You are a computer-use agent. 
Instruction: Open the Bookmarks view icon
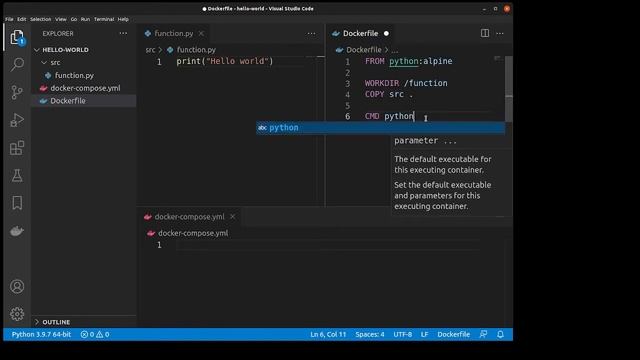tap(17, 203)
